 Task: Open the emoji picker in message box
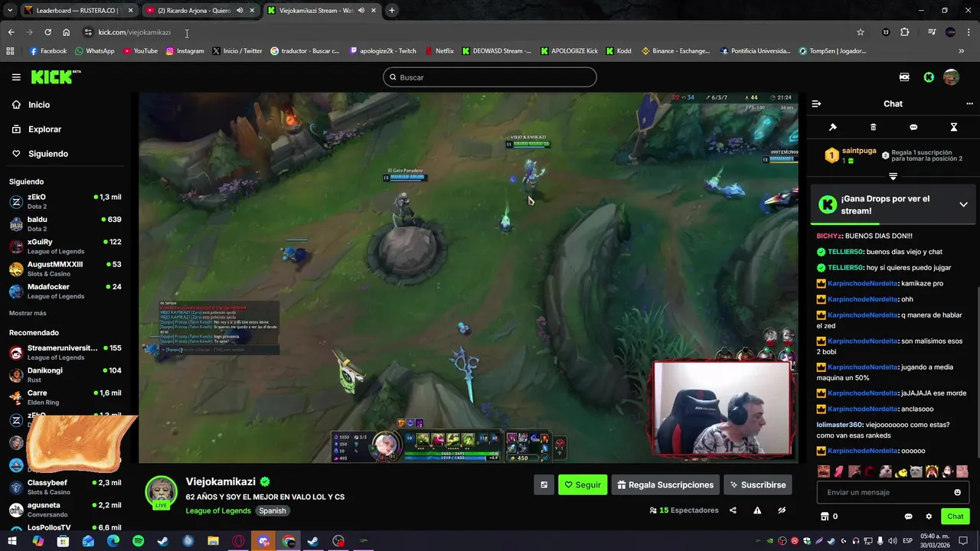click(x=957, y=492)
